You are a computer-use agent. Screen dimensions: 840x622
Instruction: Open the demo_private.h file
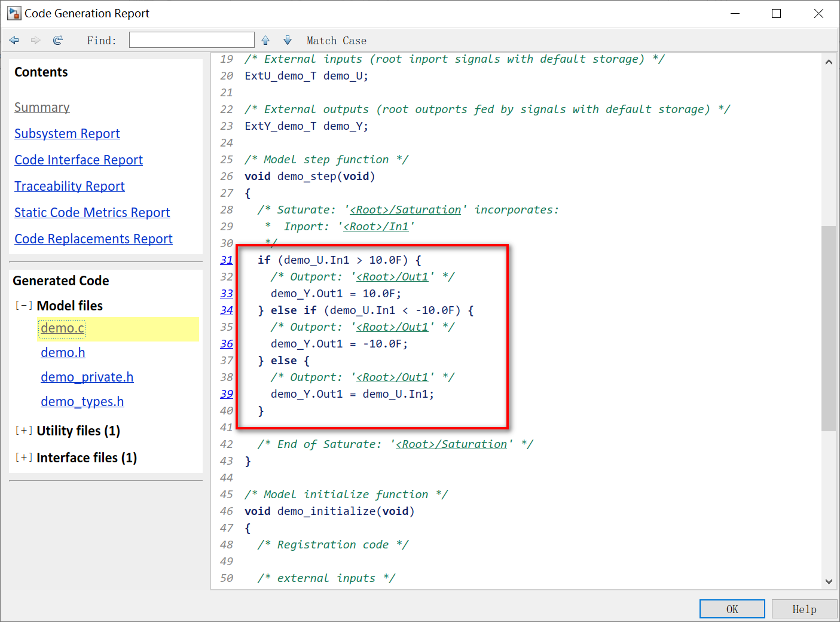[87, 377]
